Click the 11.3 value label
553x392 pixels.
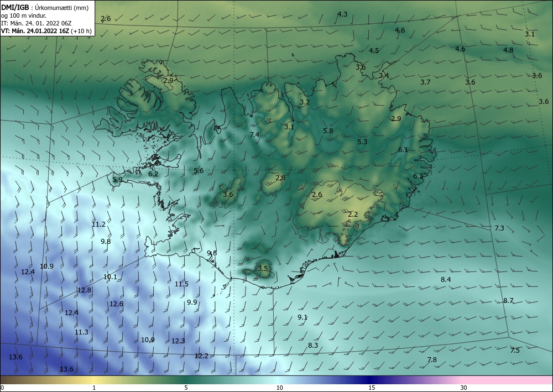tap(81, 332)
